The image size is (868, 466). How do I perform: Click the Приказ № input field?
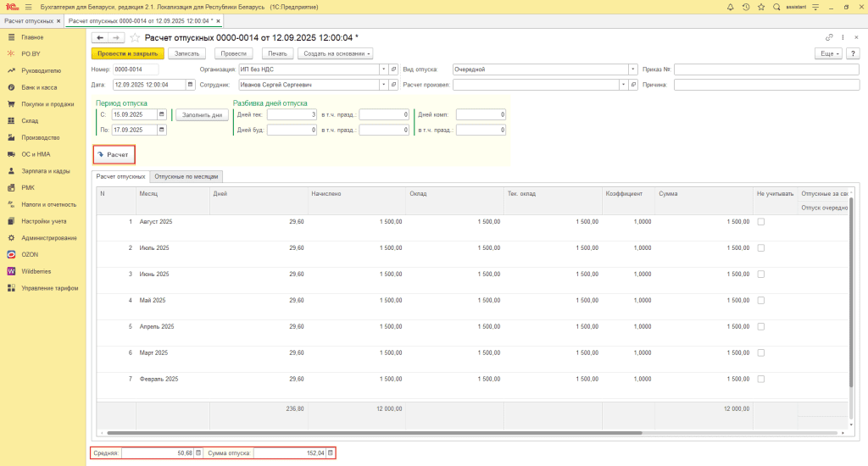click(766, 69)
